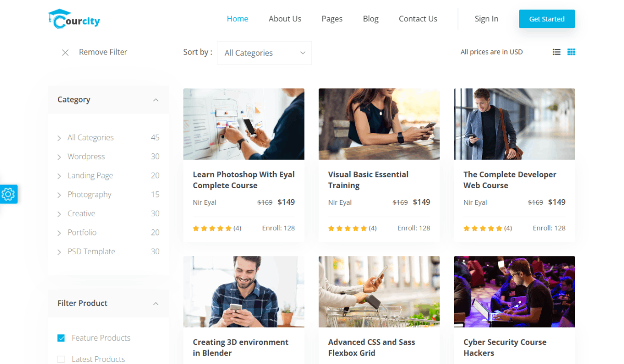Collapse the Category panel
624x364 pixels.
click(155, 100)
